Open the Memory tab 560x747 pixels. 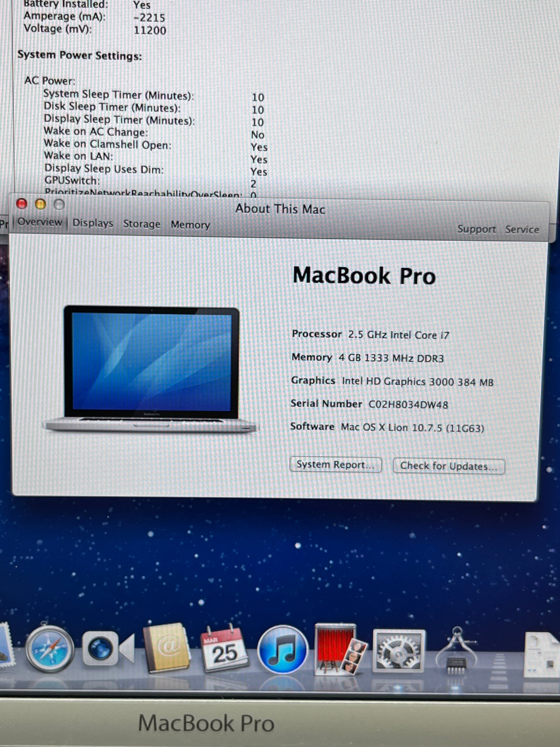pyautogui.click(x=191, y=225)
